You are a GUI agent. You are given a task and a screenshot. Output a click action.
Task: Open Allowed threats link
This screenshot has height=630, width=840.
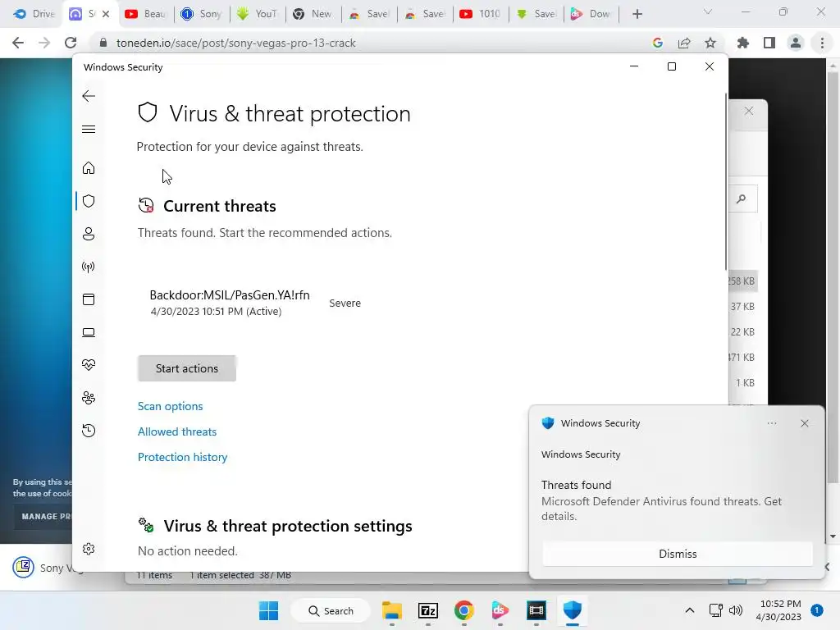tap(177, 431)
